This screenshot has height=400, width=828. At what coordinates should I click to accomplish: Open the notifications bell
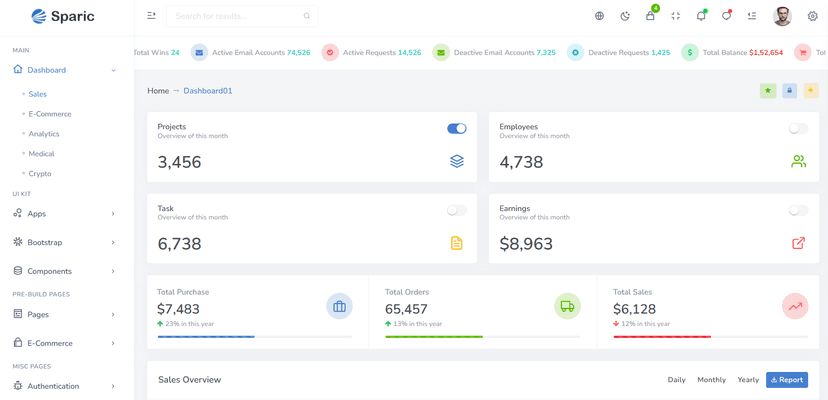701,16
